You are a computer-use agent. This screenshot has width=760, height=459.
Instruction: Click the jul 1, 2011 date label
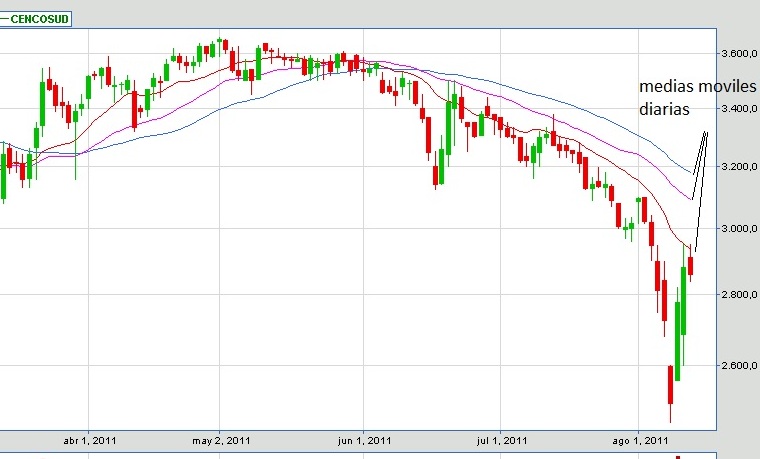point(502,441)
